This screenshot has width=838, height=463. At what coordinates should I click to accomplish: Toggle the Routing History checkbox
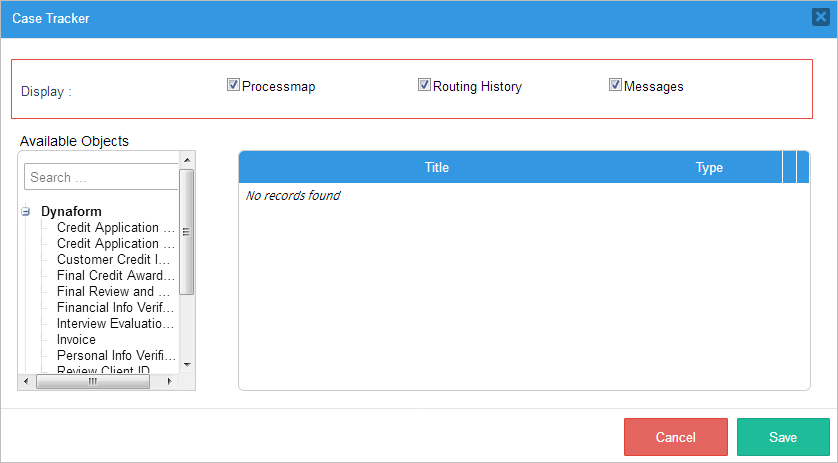coord(424,85)
